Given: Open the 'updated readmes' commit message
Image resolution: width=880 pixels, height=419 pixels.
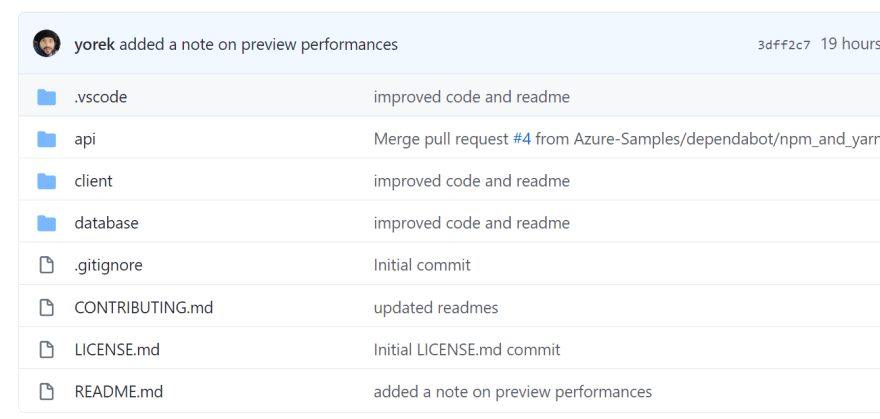Looking at the screenshot, I should (436, 307).
